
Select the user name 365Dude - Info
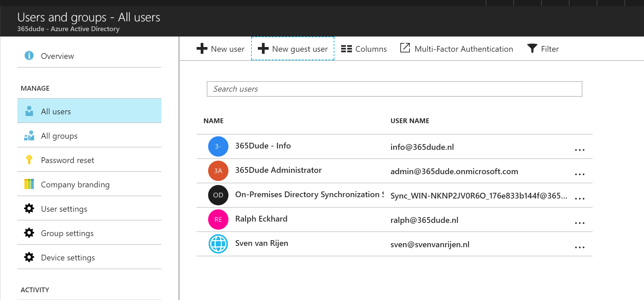(x=263, y=146)
